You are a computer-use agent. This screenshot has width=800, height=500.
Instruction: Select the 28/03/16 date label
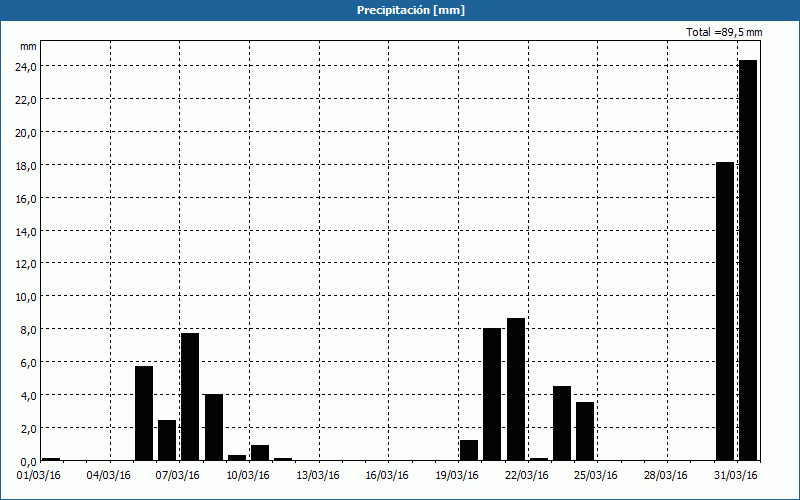pos(665,476)
